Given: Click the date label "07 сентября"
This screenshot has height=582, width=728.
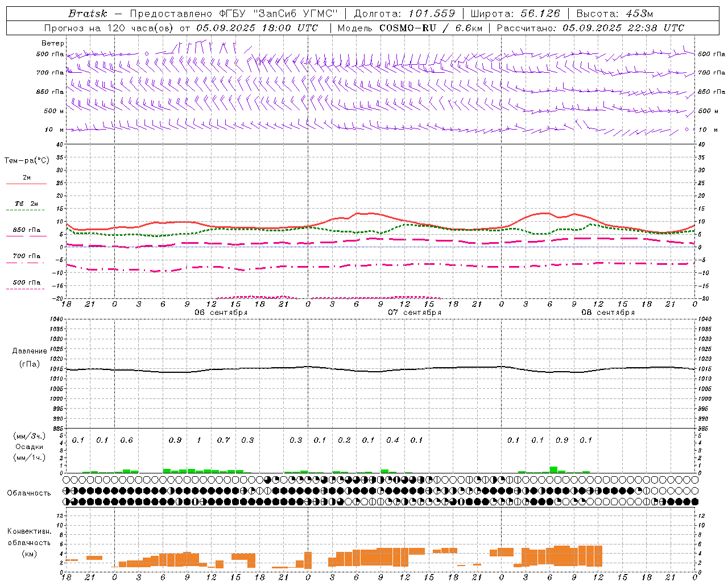Looking at the screenshot, I should point(415,313).
